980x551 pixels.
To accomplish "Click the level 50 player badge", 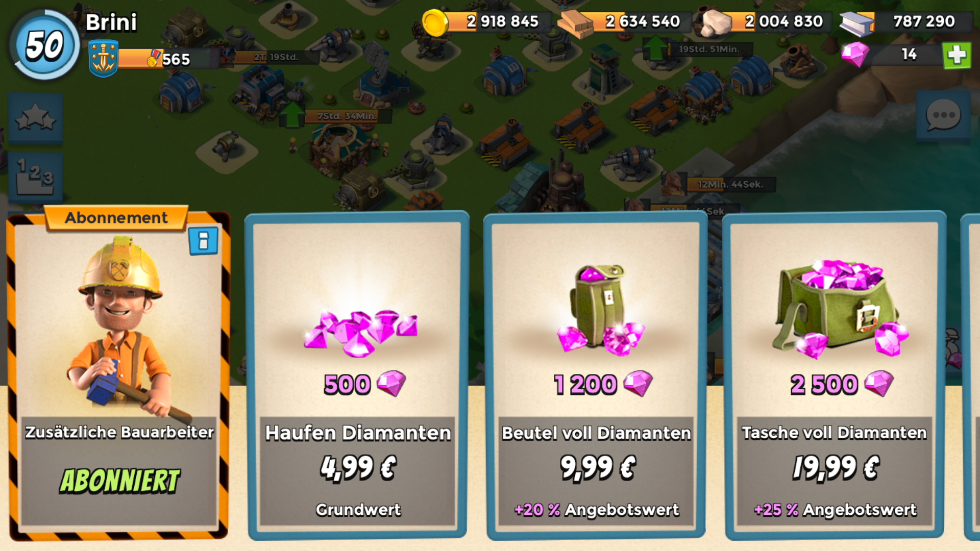I will coord(45,45).
